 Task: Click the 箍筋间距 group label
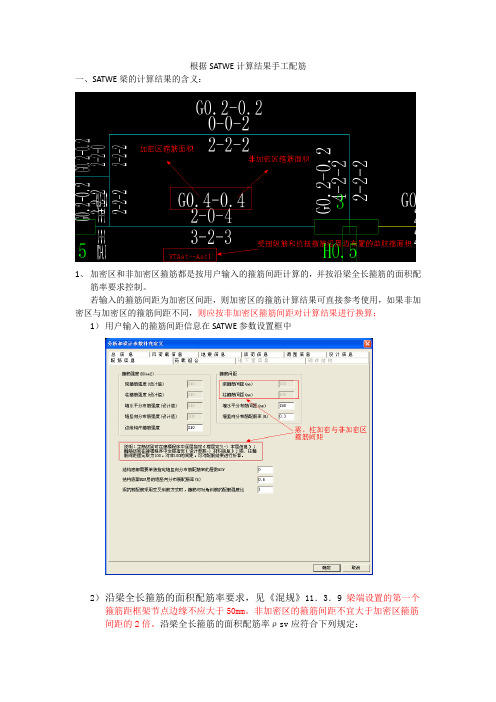228,373
